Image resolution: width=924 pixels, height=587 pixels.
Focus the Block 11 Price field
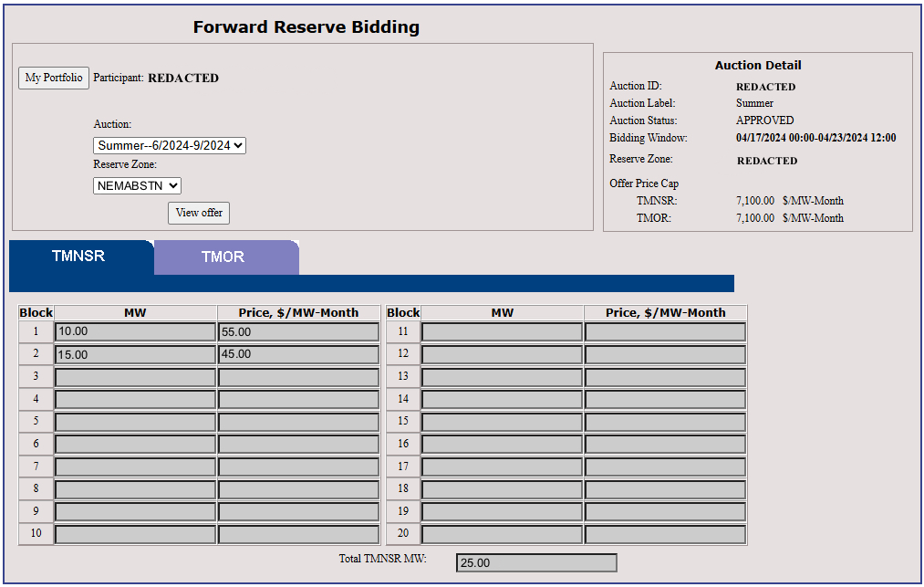pos(665,331)
